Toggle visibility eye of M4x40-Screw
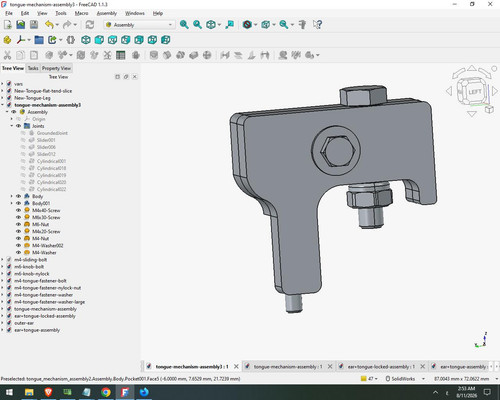This screenshot has height=400, width=500. (19, 210)
